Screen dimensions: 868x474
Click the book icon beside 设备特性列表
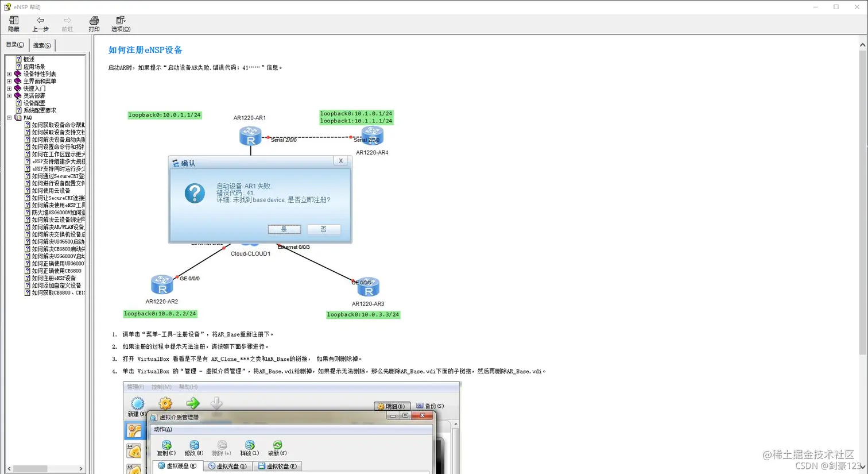click(x=18, y=74)
